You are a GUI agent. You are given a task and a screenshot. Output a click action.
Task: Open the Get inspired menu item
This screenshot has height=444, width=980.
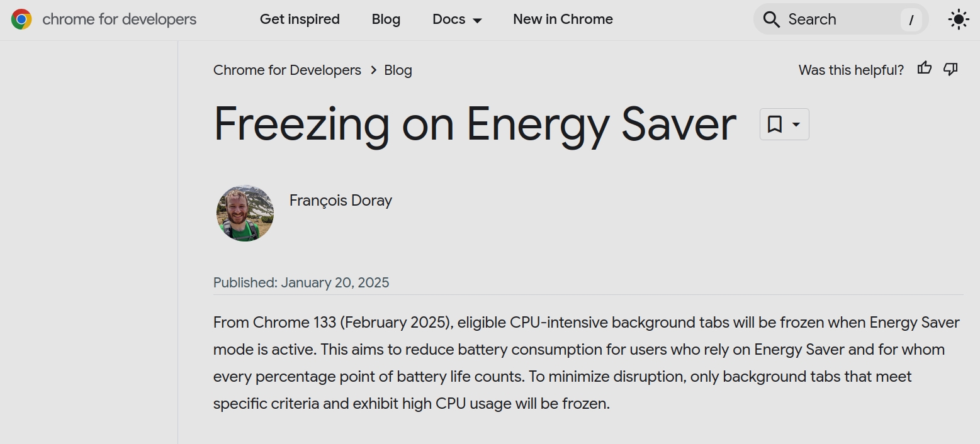click(x=300, y=19)
